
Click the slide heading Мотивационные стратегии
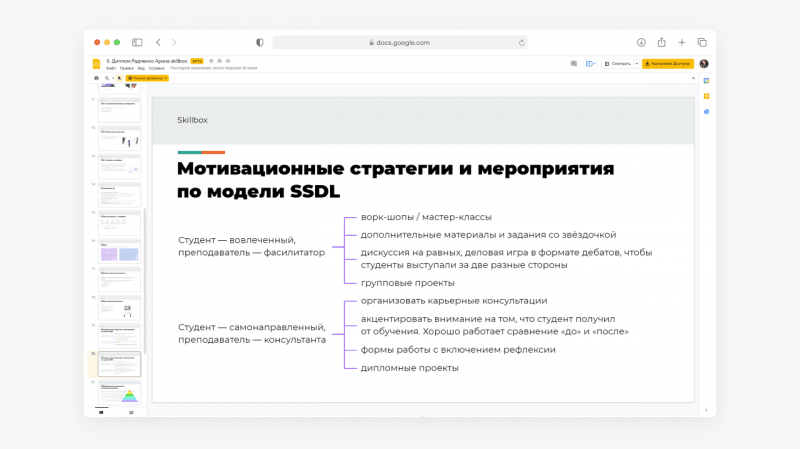coord(395,180)
